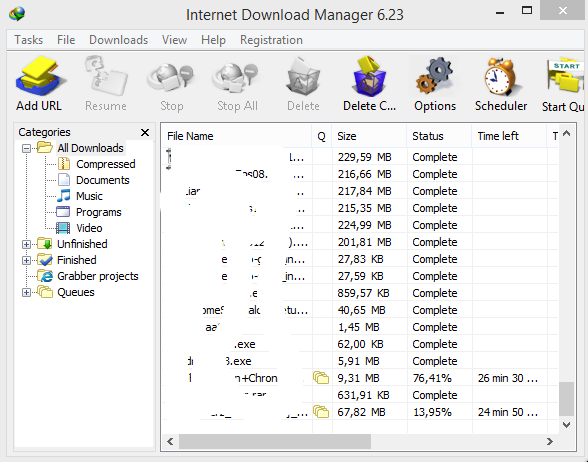Close the Categories panel
The width and height of the screenshot is (588, 462).
(145, 132)
